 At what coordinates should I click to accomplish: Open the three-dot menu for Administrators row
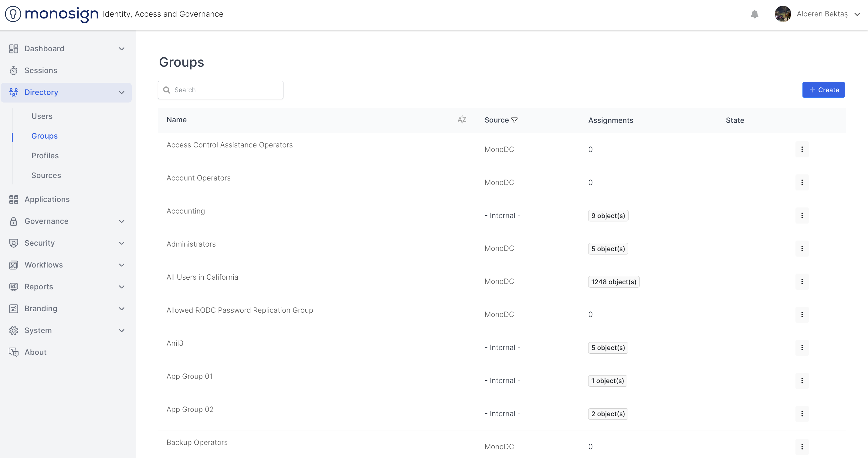(x=802, y=248)
